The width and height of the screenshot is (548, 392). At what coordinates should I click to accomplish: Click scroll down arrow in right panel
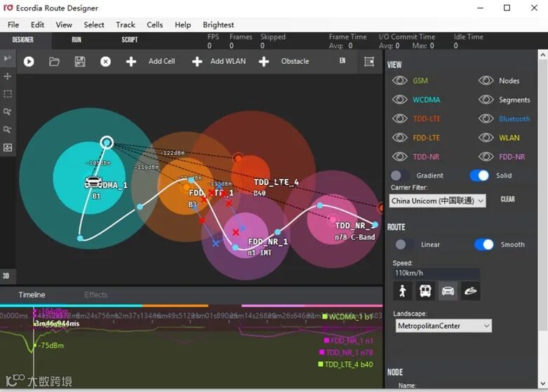[x=543, y=384]
